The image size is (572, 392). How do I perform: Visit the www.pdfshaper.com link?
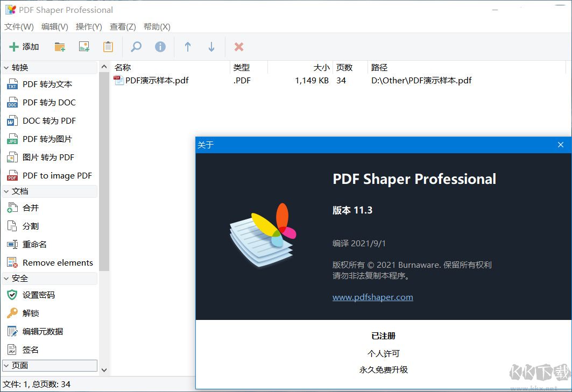[373, 296]
